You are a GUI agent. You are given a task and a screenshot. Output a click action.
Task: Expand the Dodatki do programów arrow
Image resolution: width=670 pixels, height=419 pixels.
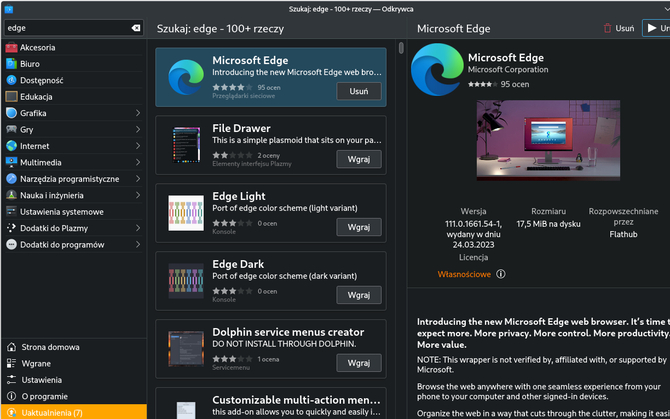[138, 245]
